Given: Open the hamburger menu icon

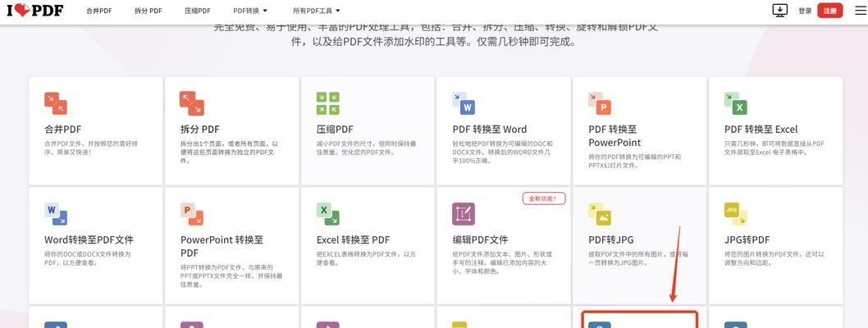Looking at the screenshot, I should pyautogui.click(x=861, y=11).
